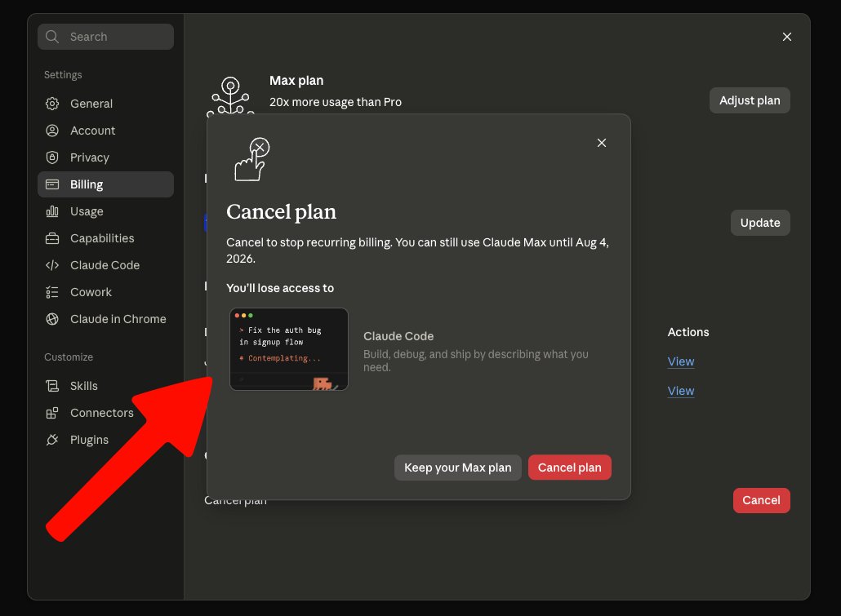
Task: Click the Max plan sprout icon
Action: coord(230,95)
